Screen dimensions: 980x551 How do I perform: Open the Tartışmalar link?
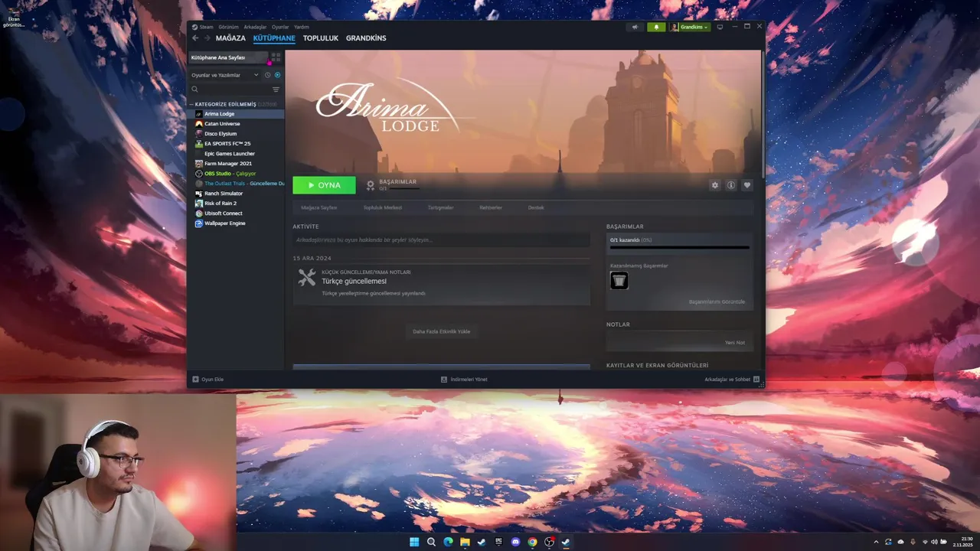441,207
